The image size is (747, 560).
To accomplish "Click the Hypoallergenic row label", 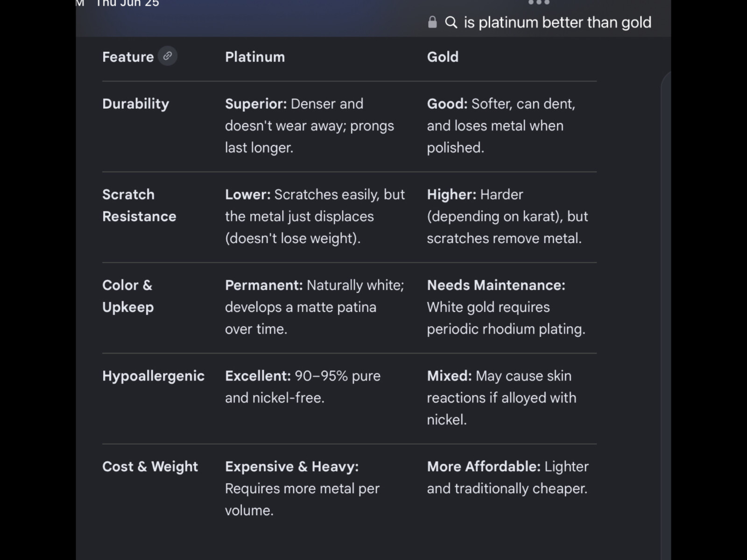I will pyautogui.click(x=153, y=376).
